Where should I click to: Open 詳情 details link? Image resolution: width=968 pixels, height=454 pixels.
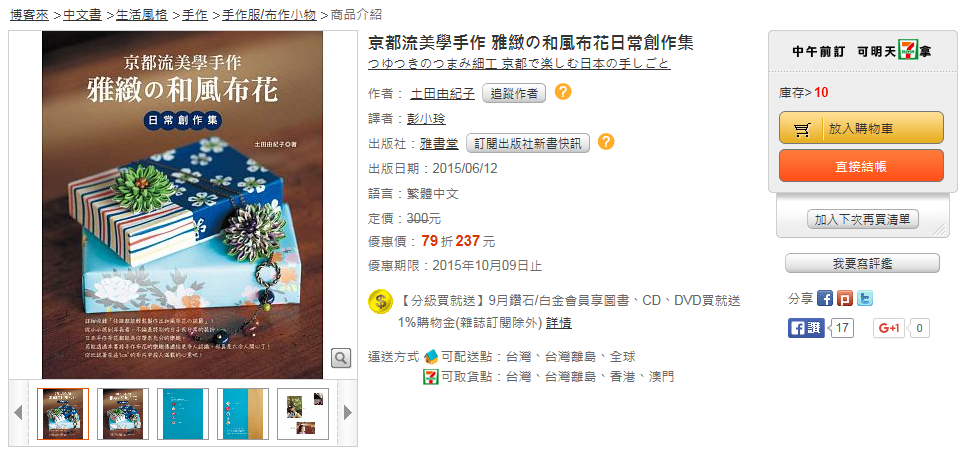(x=559, y=323)
